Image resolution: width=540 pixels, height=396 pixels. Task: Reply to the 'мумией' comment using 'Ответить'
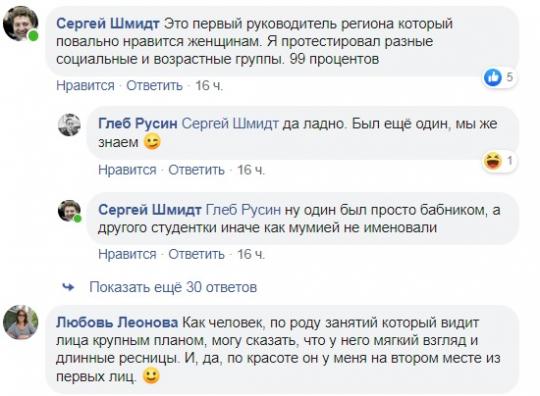196,254
